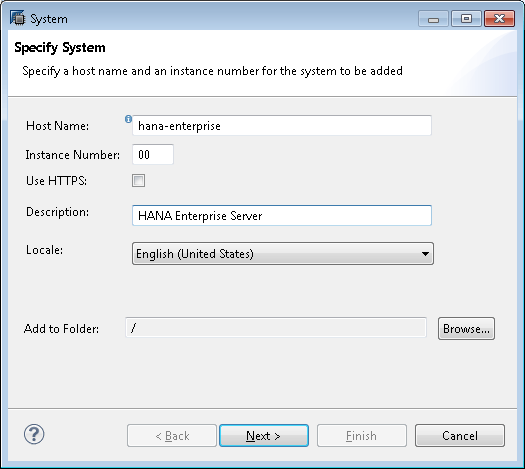Focus the Instance Number field showing 00
Image resolution: width=525 pixels, height=469 pixels.
click(x=153, y=154)
